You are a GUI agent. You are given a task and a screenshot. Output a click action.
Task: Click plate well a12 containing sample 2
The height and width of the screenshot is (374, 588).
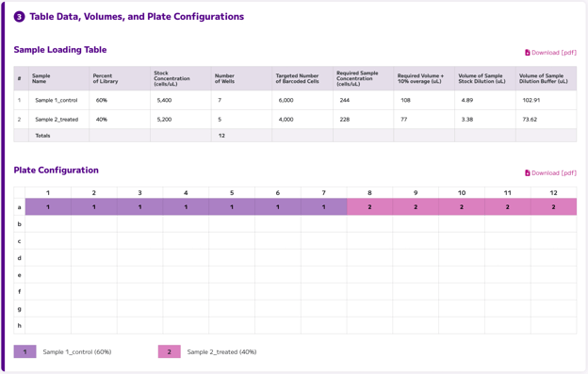[553, 207]
